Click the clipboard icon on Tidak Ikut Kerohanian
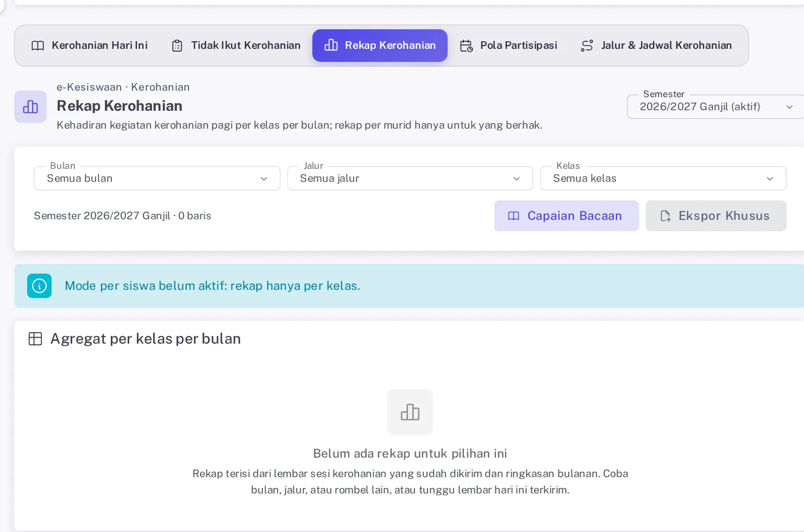The height and width of the screenshot is (532, 804). coord(177,46)
